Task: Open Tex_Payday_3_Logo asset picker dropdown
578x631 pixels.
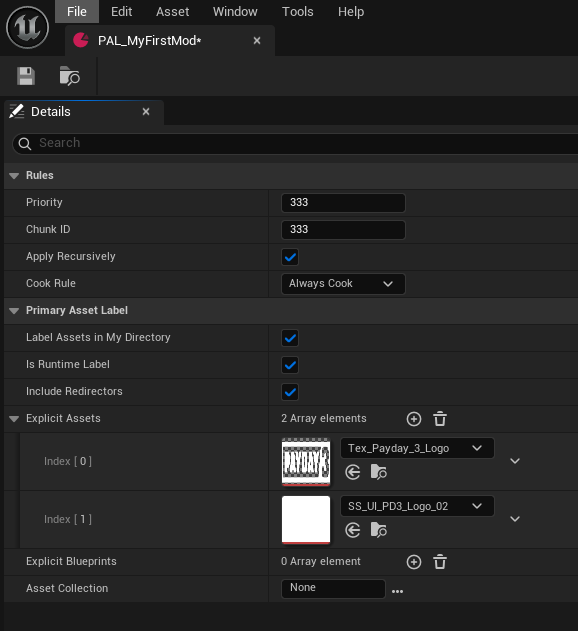Action: [417, 448]
